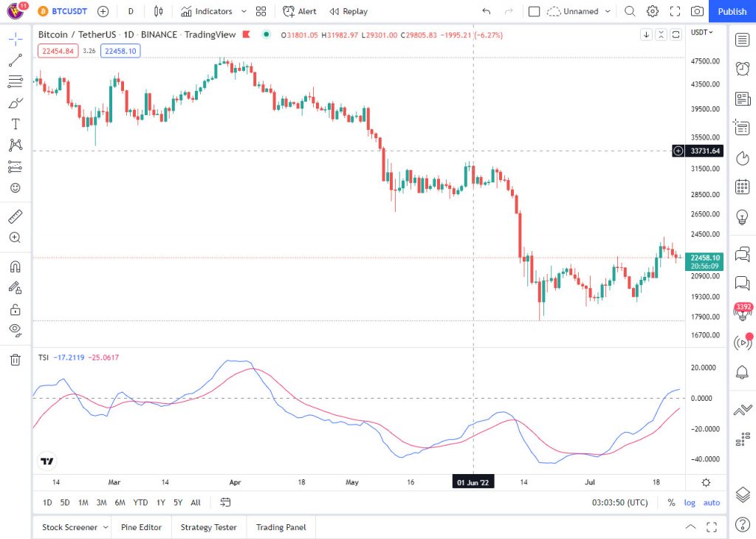Click the 22458.10 buy price button

[x=120, y=51]
